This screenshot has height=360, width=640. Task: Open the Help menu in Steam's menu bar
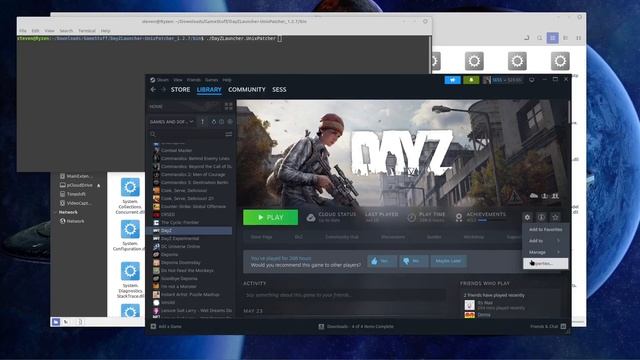[227, 80]
